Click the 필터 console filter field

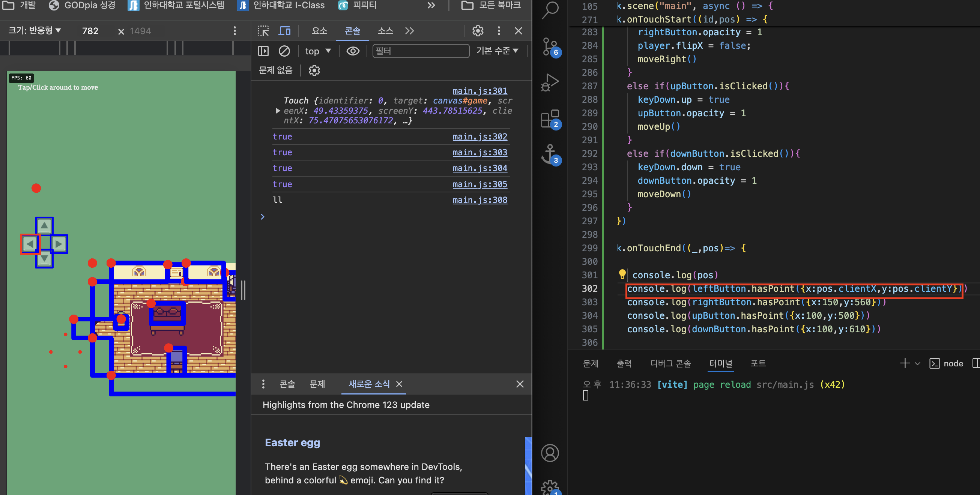[x=420, y=51]
